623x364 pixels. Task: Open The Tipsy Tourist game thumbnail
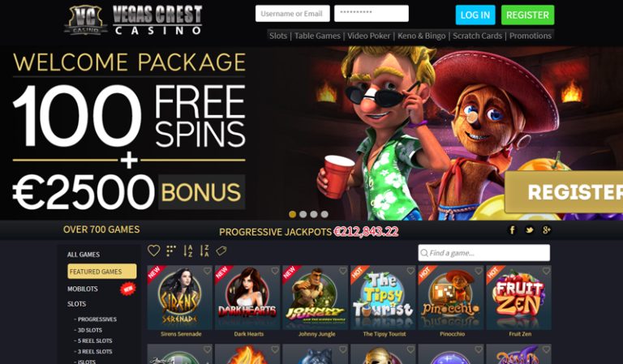click(x=383, y=298)
